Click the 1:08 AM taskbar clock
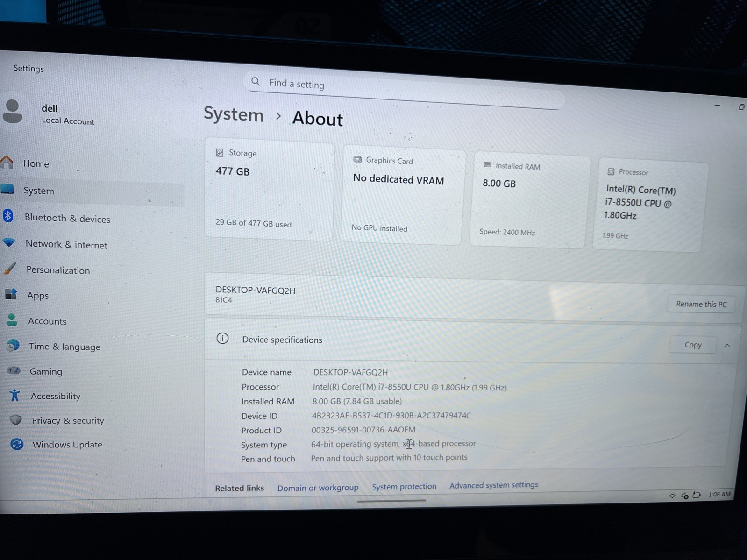 (x=719, y=494)
